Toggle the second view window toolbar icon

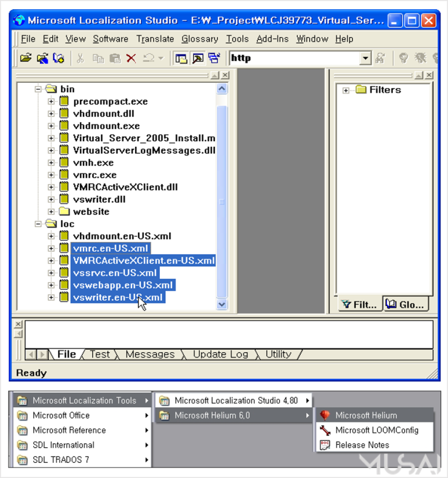tap(198, 58)
